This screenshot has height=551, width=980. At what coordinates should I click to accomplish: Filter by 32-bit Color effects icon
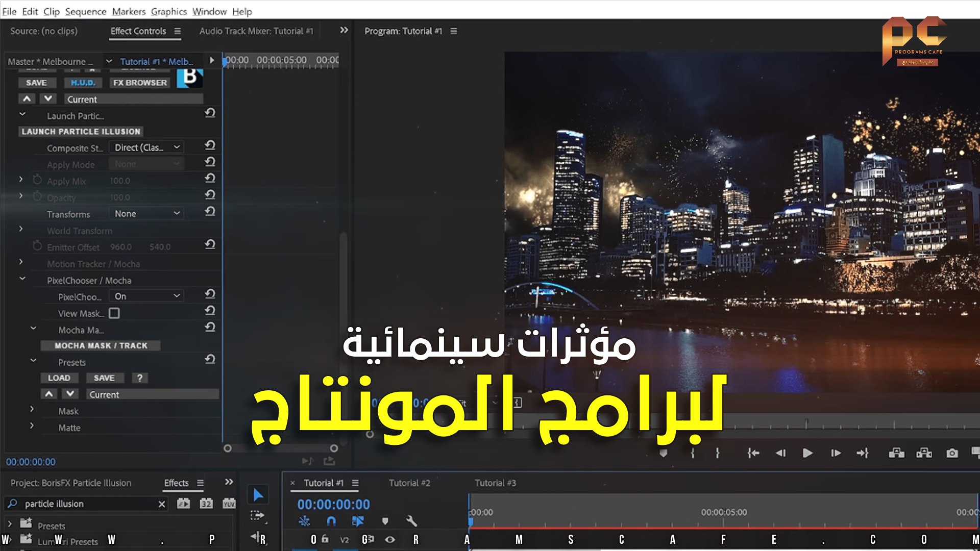(206, 504)
